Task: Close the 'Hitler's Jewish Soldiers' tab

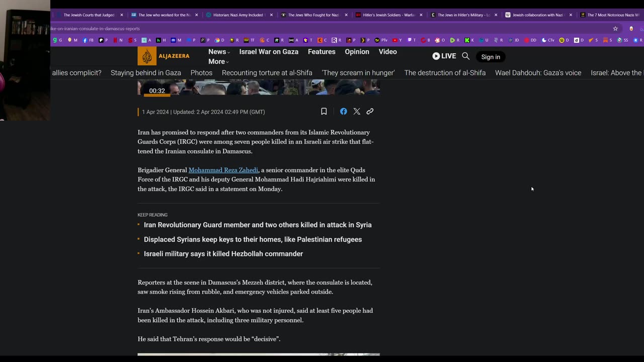Action: pyautogui.click(x=421, y=15)
